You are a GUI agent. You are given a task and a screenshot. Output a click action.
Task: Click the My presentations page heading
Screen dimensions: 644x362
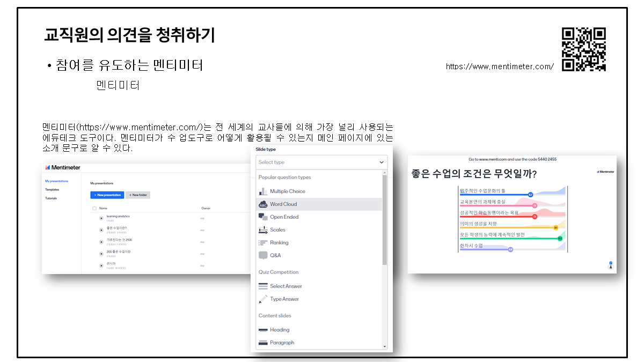102,183
